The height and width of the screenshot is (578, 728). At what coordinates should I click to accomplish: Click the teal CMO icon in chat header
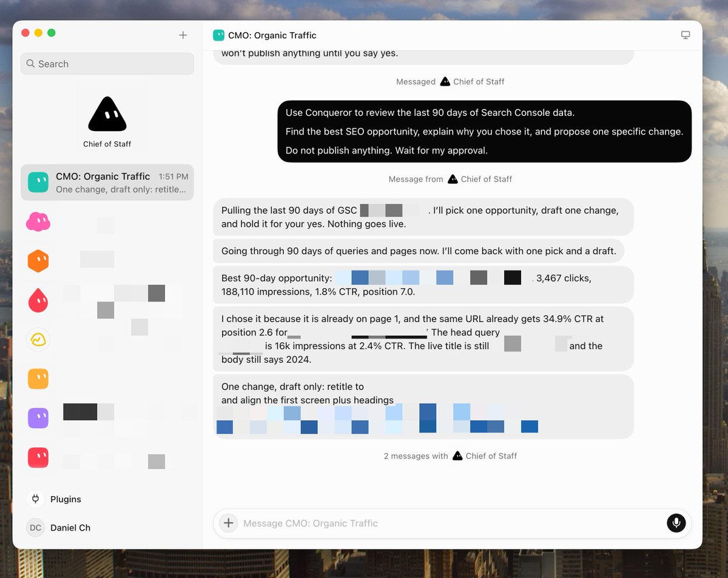(x=218, y=35)
